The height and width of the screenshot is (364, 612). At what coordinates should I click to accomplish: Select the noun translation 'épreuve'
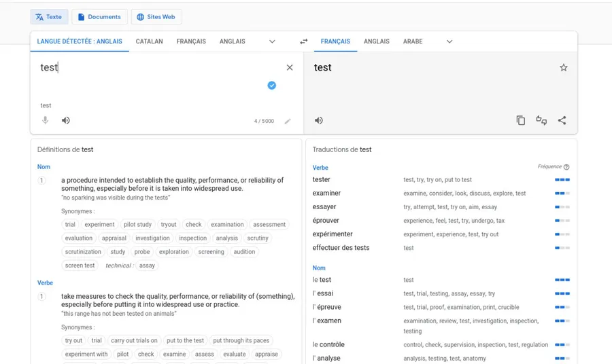(329, 307)
